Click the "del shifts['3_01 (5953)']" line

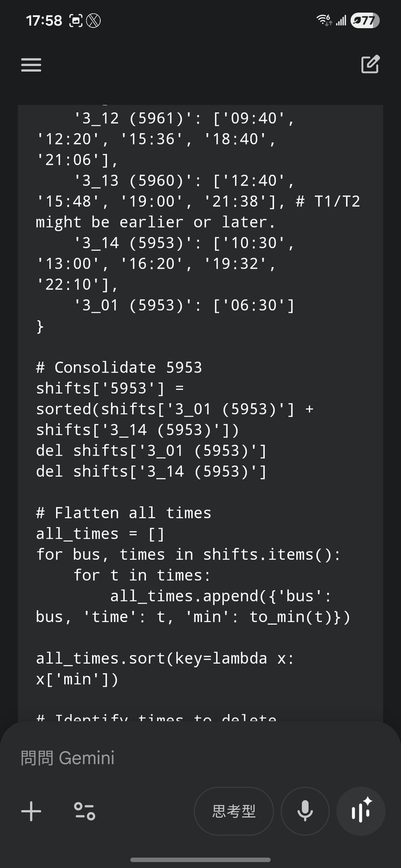(151, 450)
